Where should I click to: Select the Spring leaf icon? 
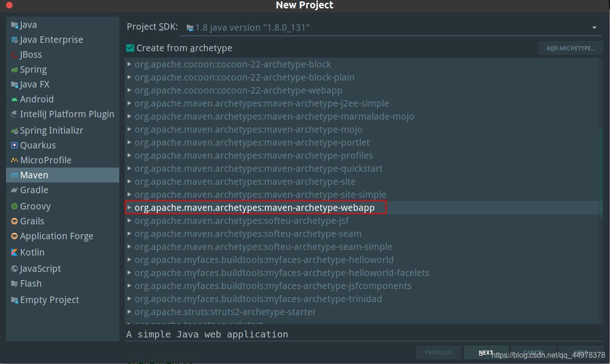tap(14, 70)
